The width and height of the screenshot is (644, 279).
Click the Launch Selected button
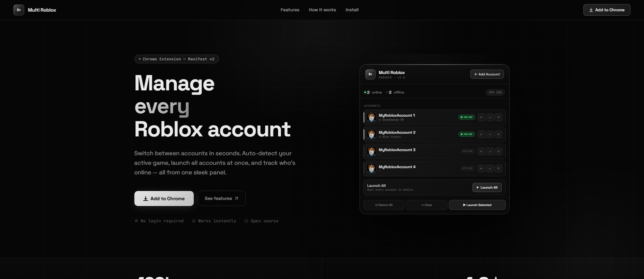pyautogui.click(x=477, y=205)
